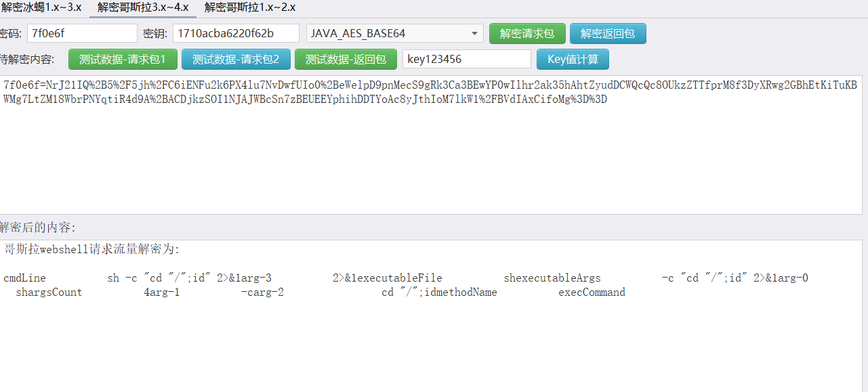Image resolution: width=868 pixels, height=392 pixels.
Task: Load sample with 测试数据-请求包1 button
Action: [122, 59]
